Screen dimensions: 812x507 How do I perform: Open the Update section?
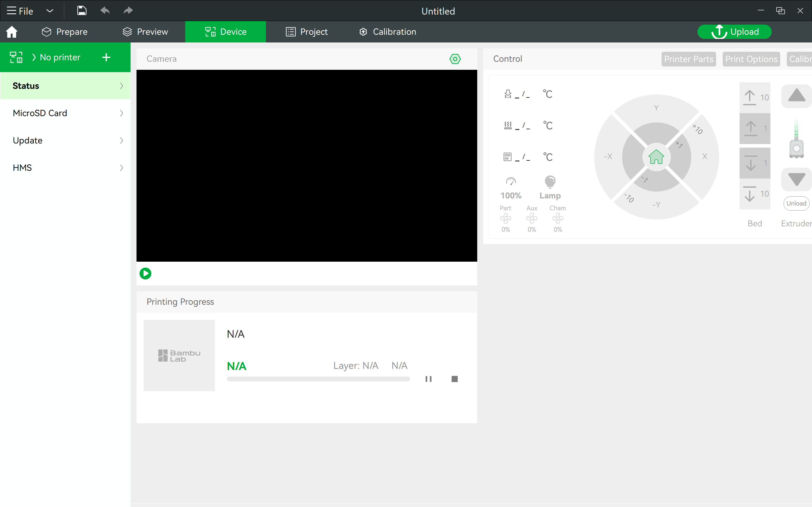tap(65, 140)
